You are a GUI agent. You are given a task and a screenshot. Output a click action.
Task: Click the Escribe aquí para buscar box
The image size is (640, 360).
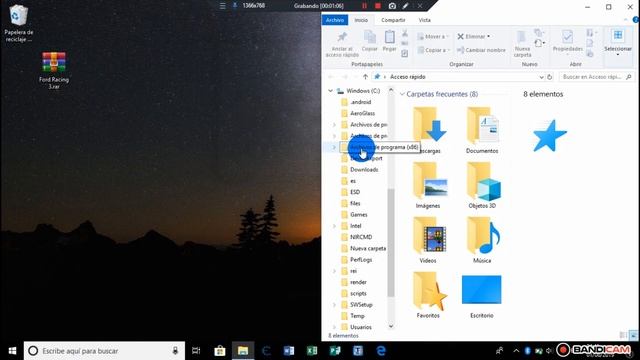(x=104, y=351)
